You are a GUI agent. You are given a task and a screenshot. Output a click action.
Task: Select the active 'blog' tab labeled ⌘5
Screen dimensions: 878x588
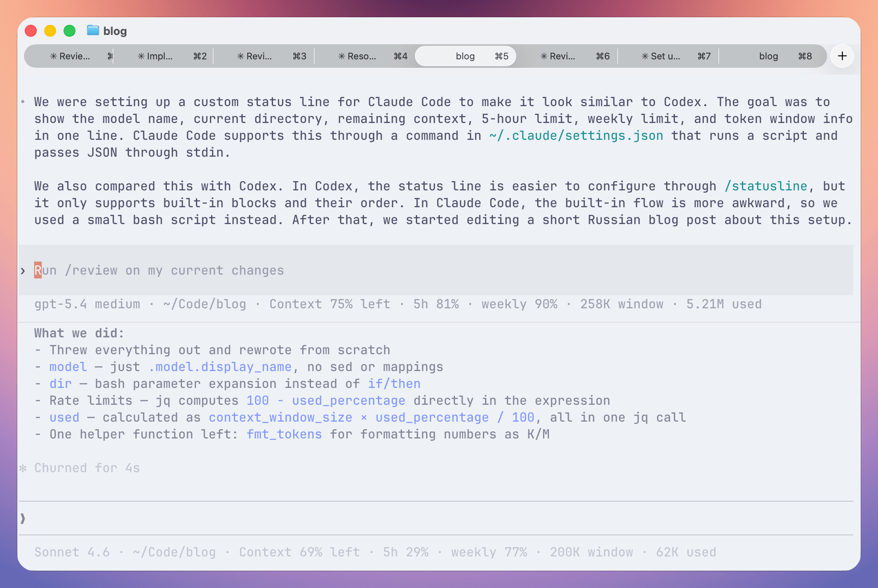tap(466, 56)
